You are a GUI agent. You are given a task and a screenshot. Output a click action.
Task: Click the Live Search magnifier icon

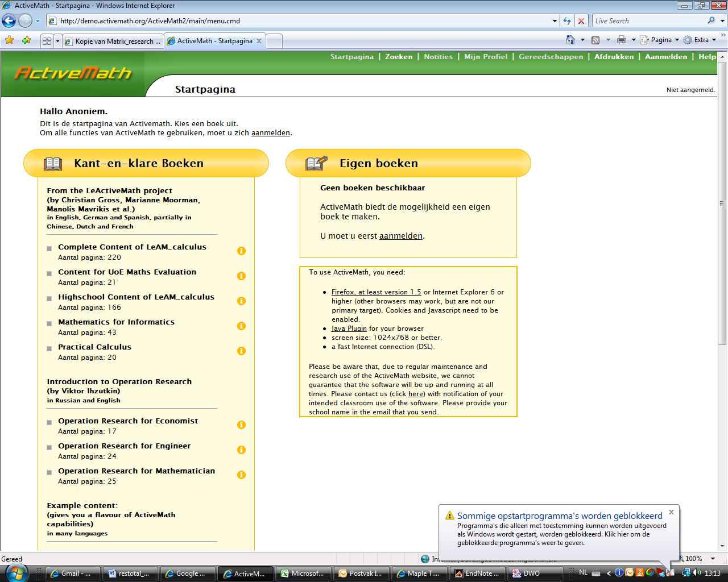tap(711, 20)
